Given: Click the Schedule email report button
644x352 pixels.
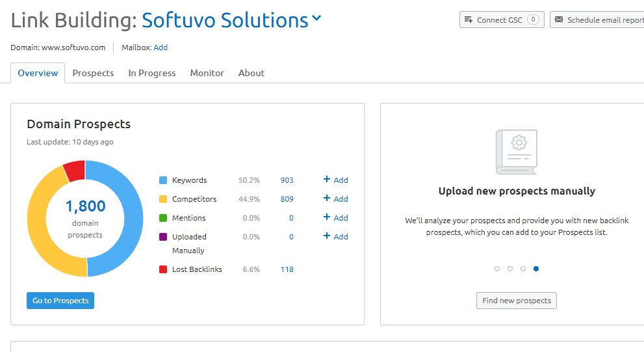Looking at the screenshot, I should (x=598, y=20).
